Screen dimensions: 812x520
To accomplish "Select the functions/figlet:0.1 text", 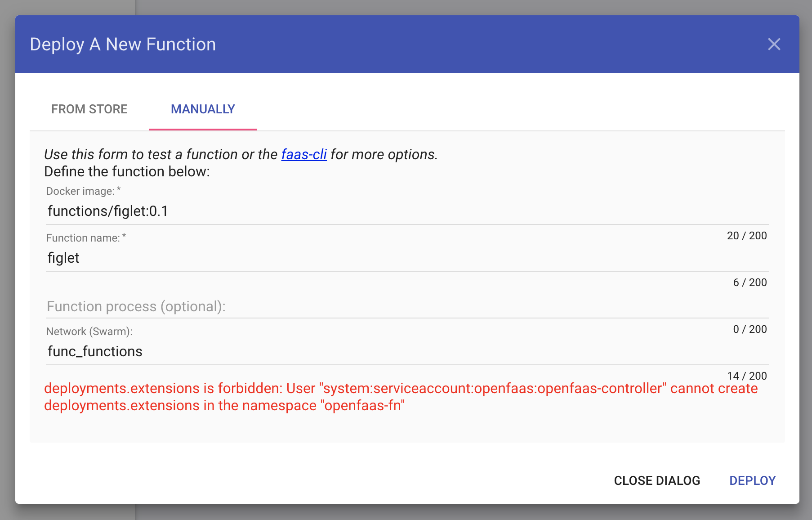I will 108,211.
